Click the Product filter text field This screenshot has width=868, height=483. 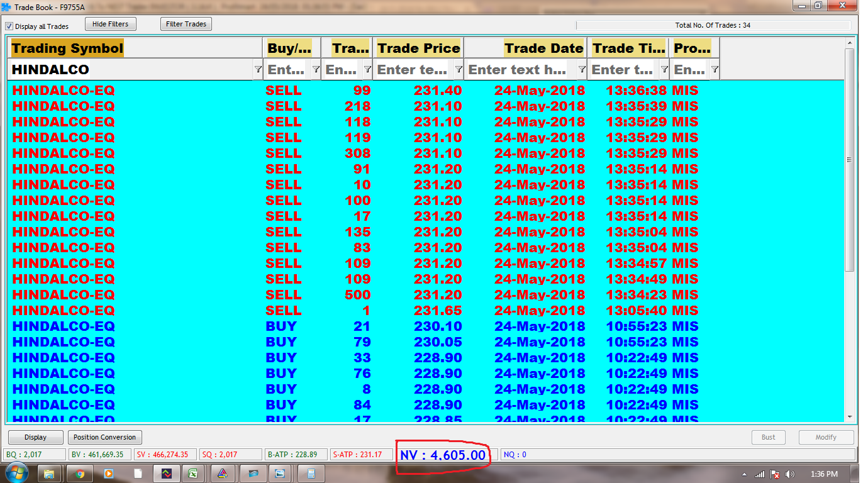[690, 69]
